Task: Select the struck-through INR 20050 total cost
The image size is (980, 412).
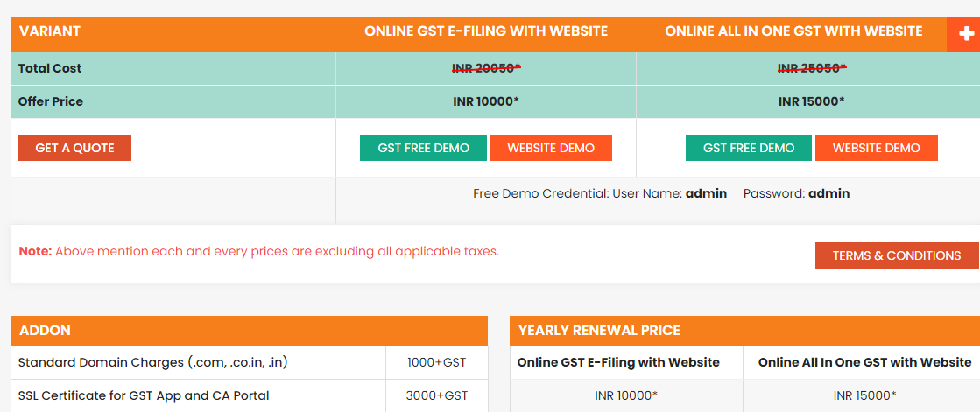Action: [x=486, y=68]
